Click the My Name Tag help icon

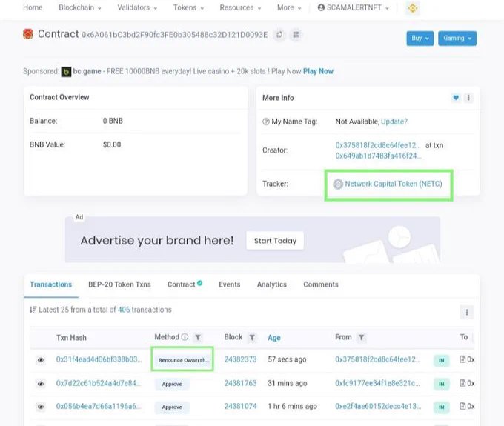tap(266, 122)
